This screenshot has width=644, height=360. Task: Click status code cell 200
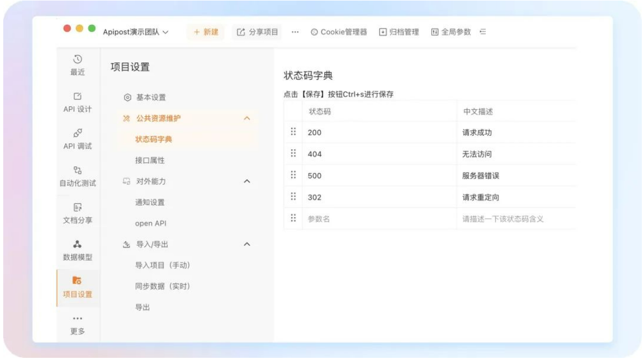point(380,133)
